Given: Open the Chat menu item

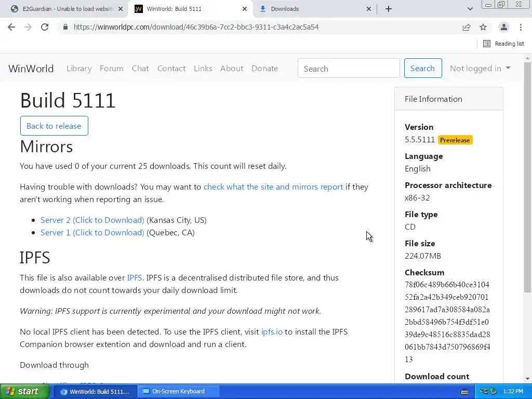Looking at the screenshot, I should pyautogui.click(x=140, y=69).
